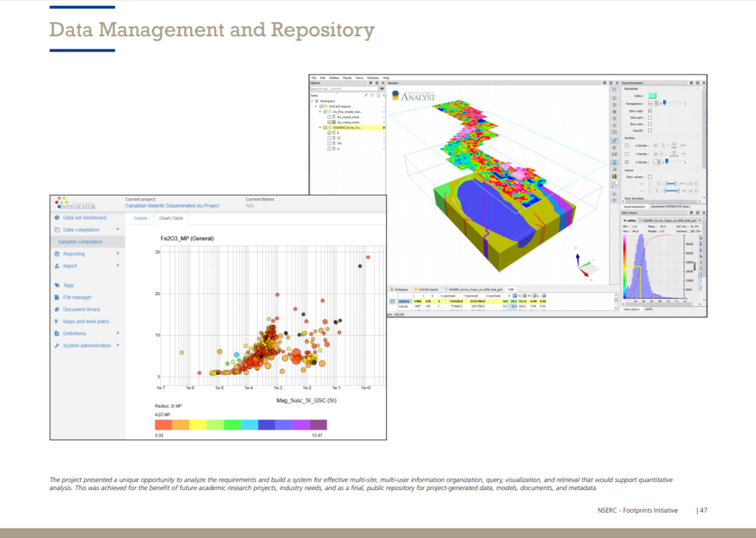756x538 pixels.
Task: Switch to the Details tab
Action: point(140,218)
